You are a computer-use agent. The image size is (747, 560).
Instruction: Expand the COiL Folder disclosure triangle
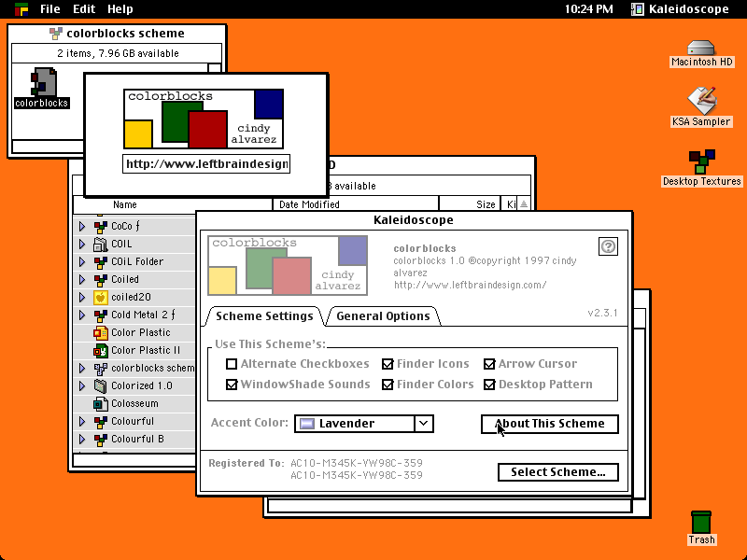click(x=82, y=262)
